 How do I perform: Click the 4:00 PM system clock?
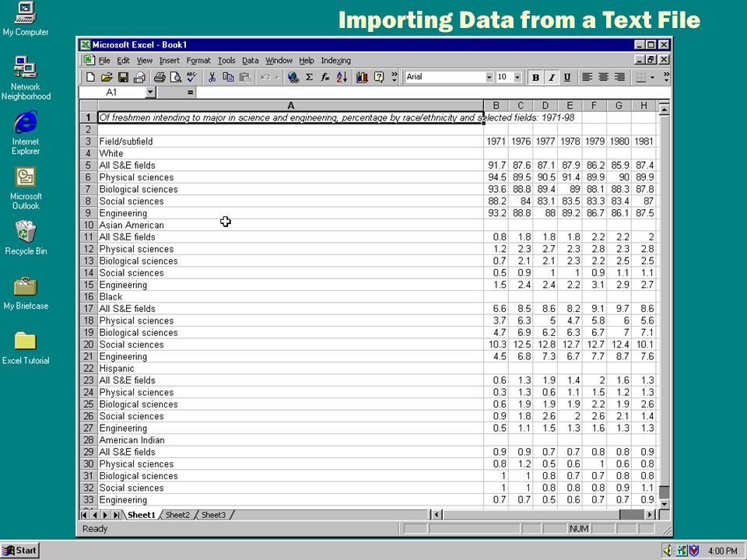[722, 551]
